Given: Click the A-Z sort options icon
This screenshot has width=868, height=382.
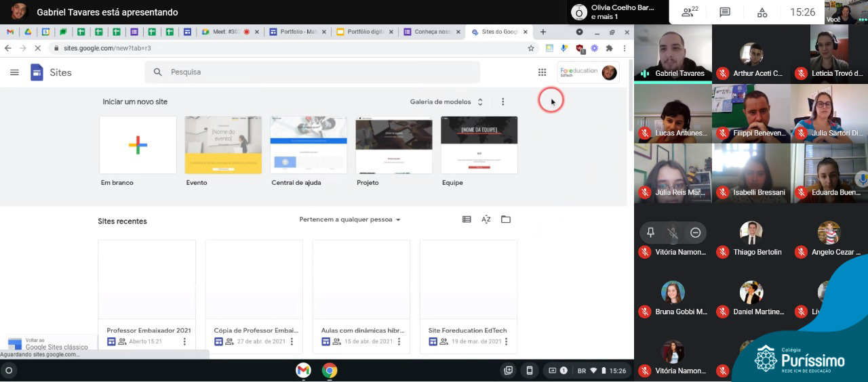Looking at the screenshot, I should (486, 219).
